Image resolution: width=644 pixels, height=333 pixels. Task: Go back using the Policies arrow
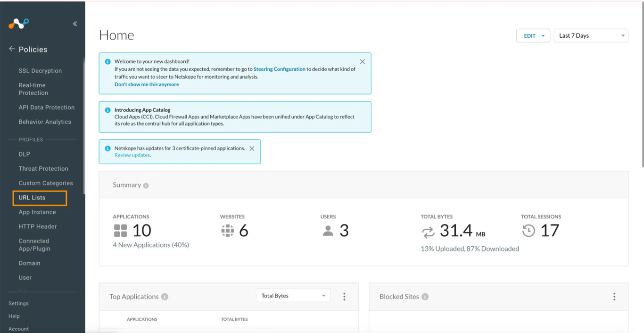pos(12,49)
